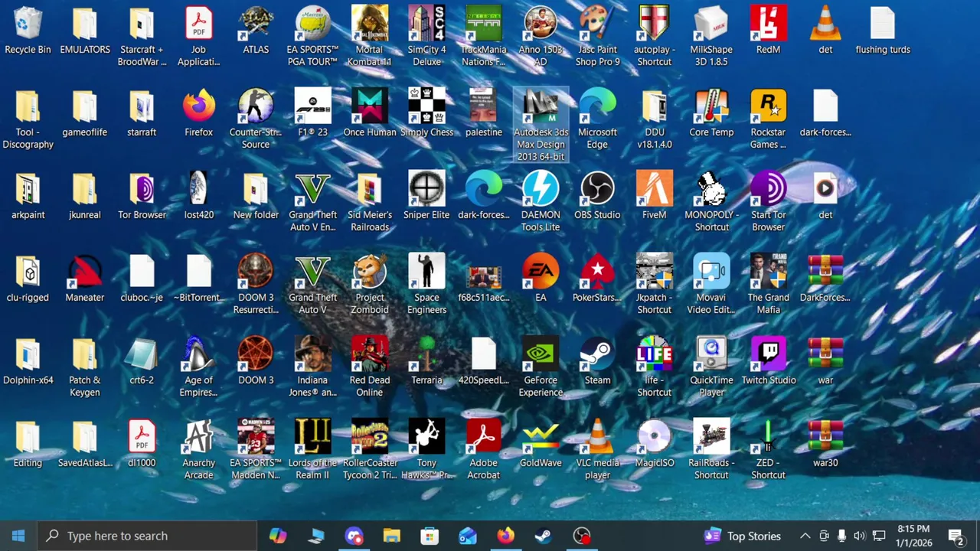Open the flushing turds file
980x551 pixels.
point(883,31)
